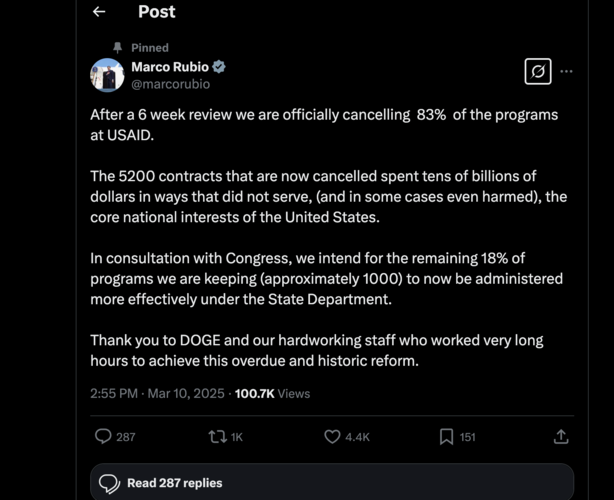The width and height of the screenshot is (614, 500).
Task: Click the paragraph thanking DOGE
Action: 317,350
